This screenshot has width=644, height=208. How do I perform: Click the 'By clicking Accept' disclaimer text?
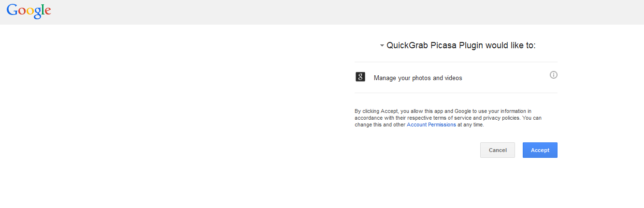(x=448, y=118)
